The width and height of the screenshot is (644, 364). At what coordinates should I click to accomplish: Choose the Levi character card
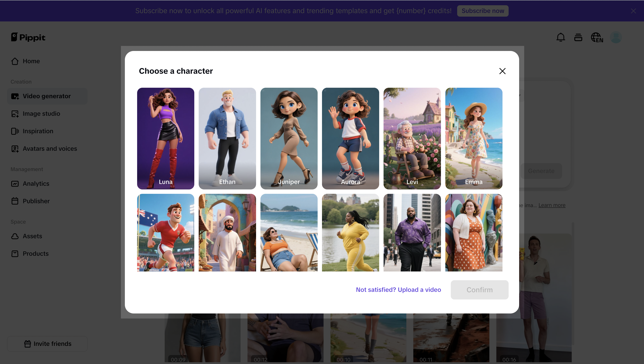[x=412, y=138]
